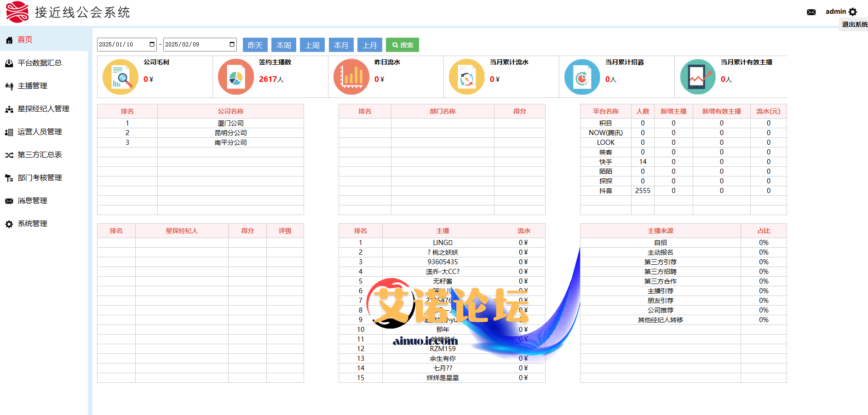Select the 南平分公司 row
Image resolution: width=868 pixels, height=415 pixels.
pyautogui.click(x=201, y=142)
